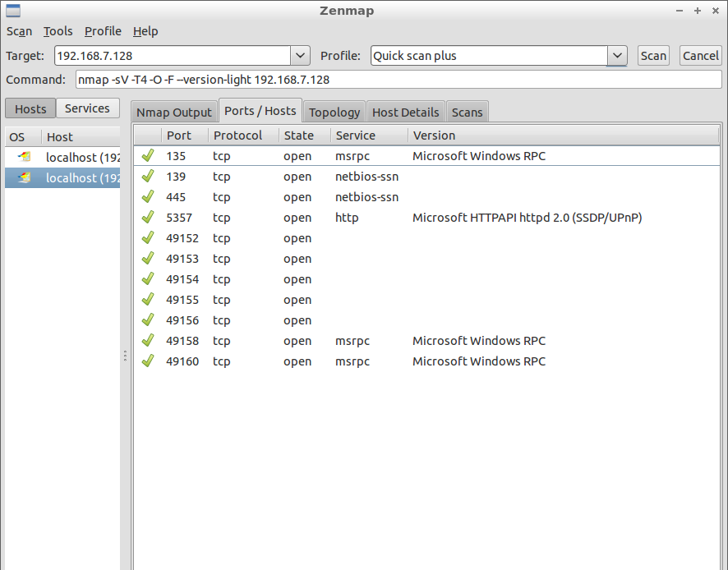Sort by the Service column header
The height and width of the screenshot is (570, 728).
coord(369,136)
